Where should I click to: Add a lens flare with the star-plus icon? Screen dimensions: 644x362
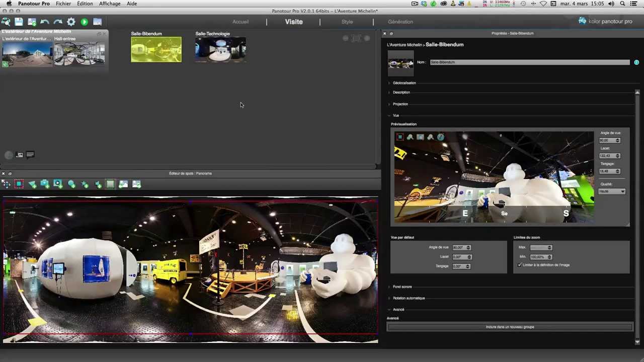click(x=85, y=185)
